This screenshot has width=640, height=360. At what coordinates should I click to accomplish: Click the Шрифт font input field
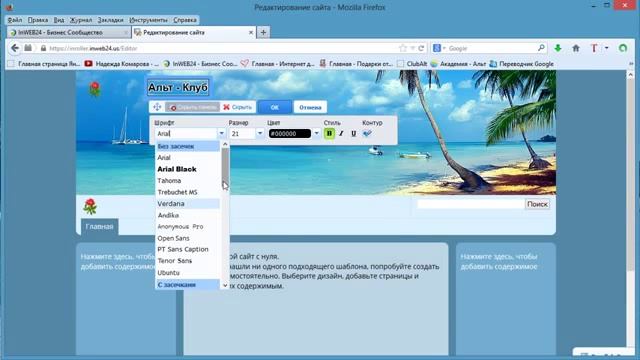pyautogui.click(x=186, y=133)
